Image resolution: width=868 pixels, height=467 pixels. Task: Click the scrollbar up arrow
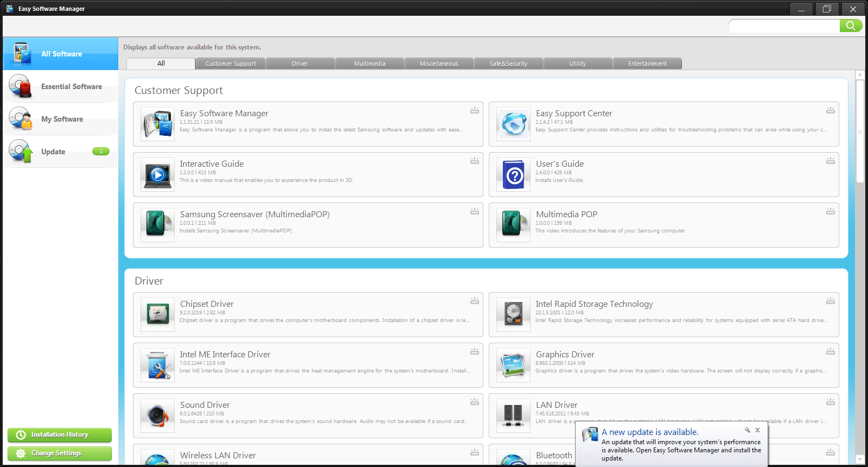(x=860, y=74)
